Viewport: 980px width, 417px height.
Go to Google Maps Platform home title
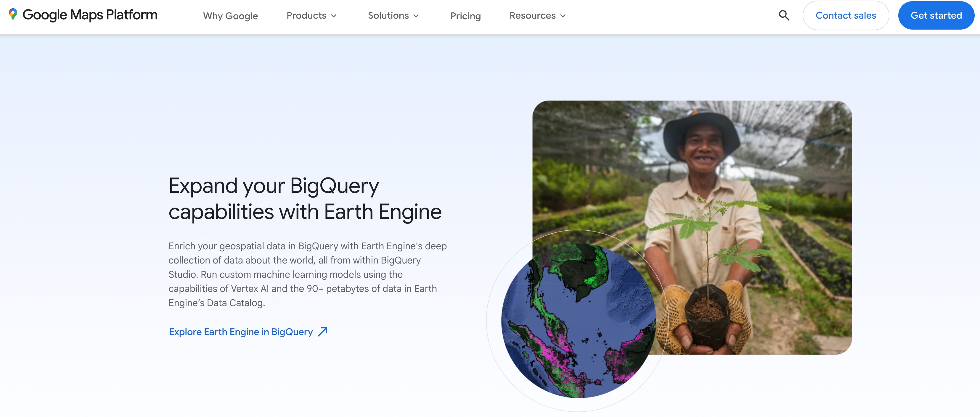point(90,15)
